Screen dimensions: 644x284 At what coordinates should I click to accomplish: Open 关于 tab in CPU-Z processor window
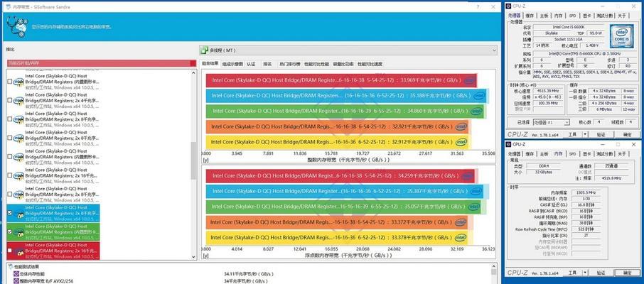621,16
